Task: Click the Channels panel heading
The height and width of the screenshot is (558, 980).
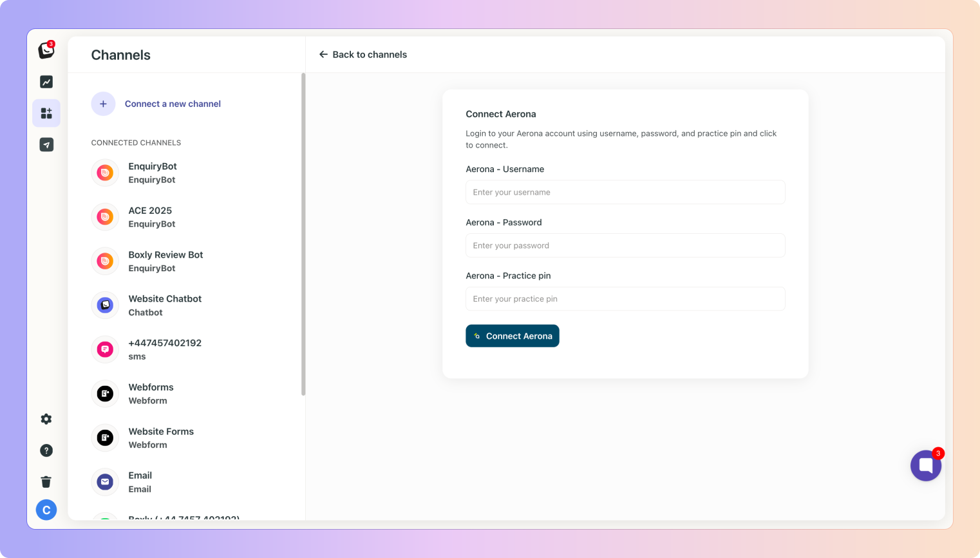Action: tap(121, 55)
